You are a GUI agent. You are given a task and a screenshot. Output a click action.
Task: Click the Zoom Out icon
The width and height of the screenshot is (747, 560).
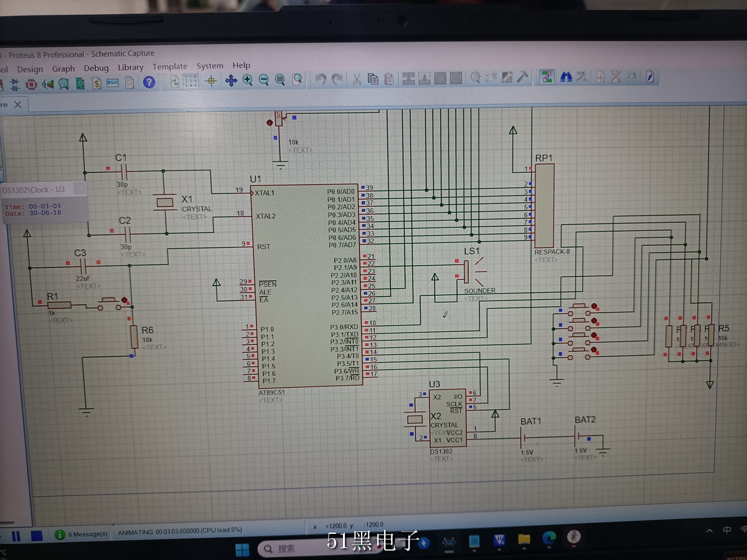264,80
